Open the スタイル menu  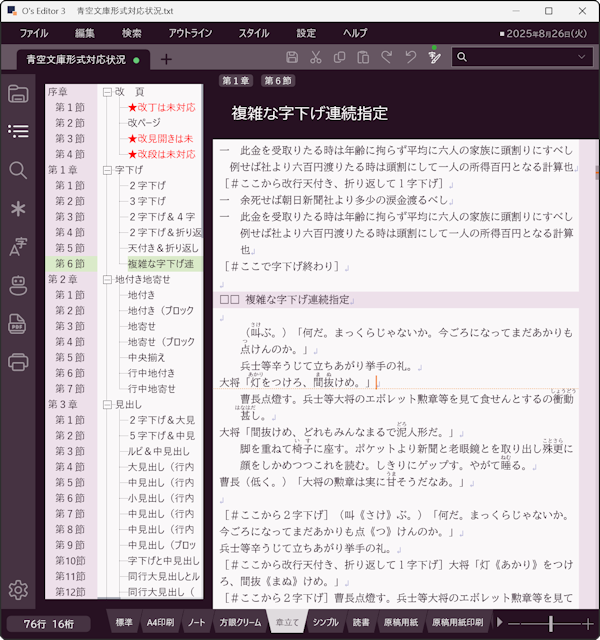(x=253, y=33)
